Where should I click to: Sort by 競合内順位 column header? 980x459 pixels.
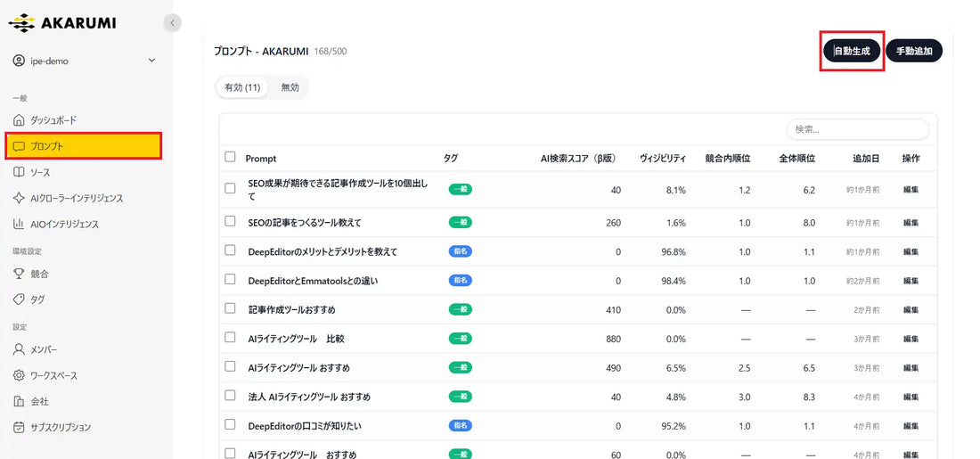click(x=728, y=159)
